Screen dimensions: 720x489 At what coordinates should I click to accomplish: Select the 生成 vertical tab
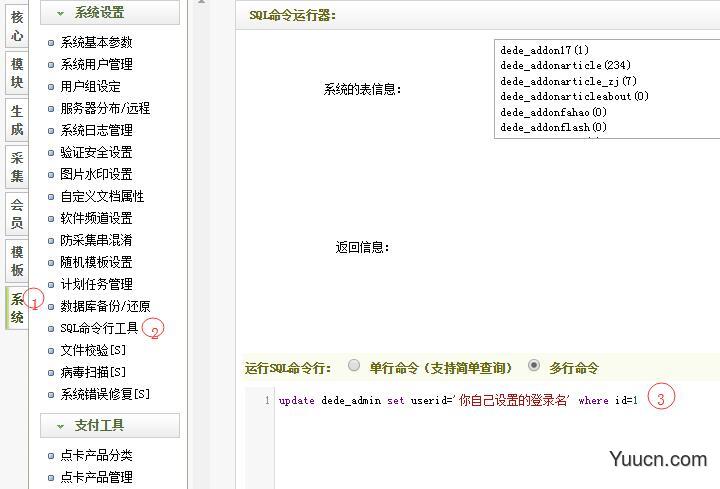click(x=17, y=120)
